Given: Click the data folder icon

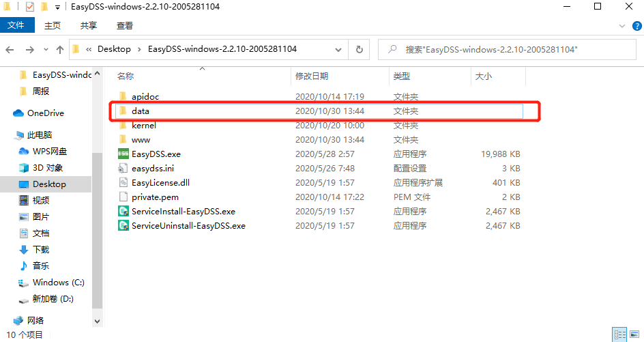Looking at the screenshot, I should click(x=123, y=111).
